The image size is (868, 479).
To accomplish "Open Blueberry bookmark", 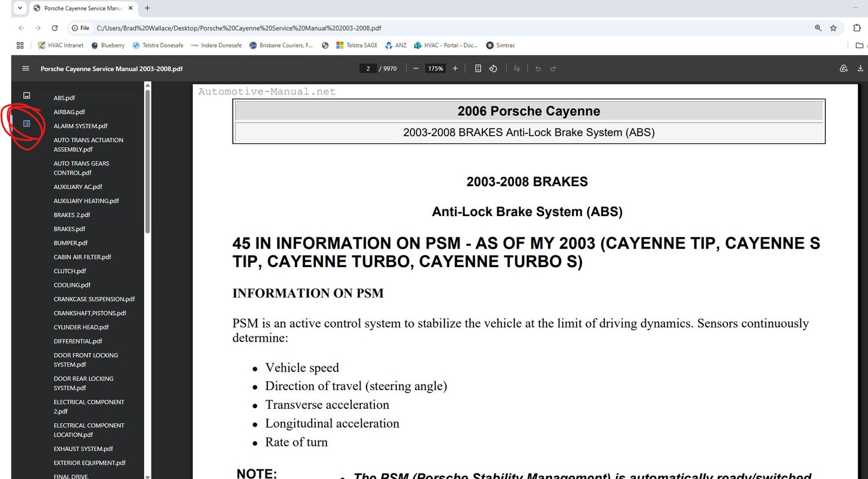I will coord(108,45).
